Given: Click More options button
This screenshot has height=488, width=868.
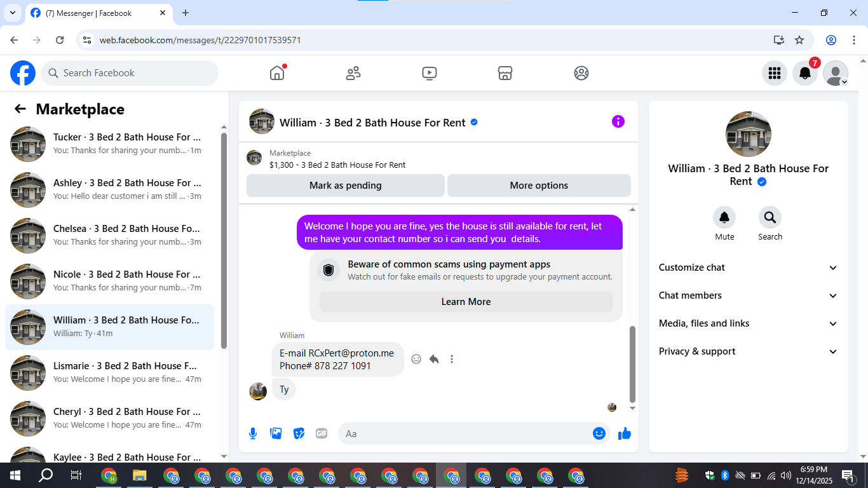Looking at the screenshot, I should [x=539, y=186].
